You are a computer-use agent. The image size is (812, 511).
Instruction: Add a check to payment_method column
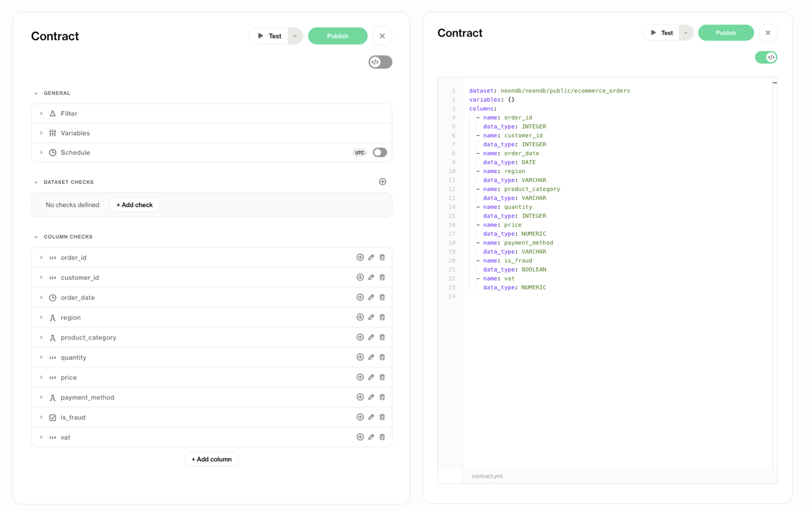click(x=360, y=397)
